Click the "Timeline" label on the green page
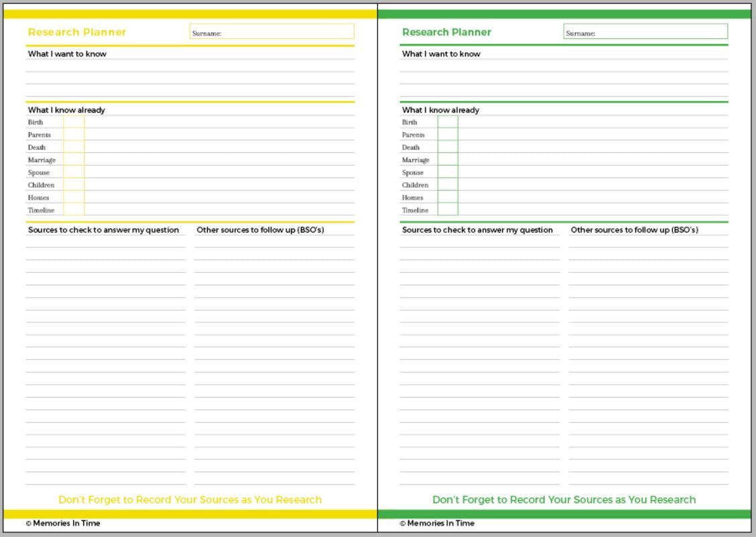This screenshot has height=537, width=756. coord(415,210)
